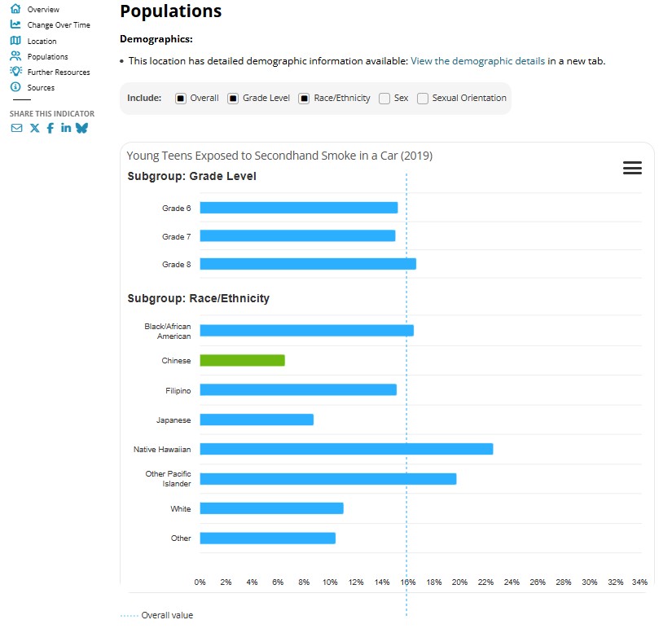
Task: Share on Bluesky butterfly icon
Action: 81,128
